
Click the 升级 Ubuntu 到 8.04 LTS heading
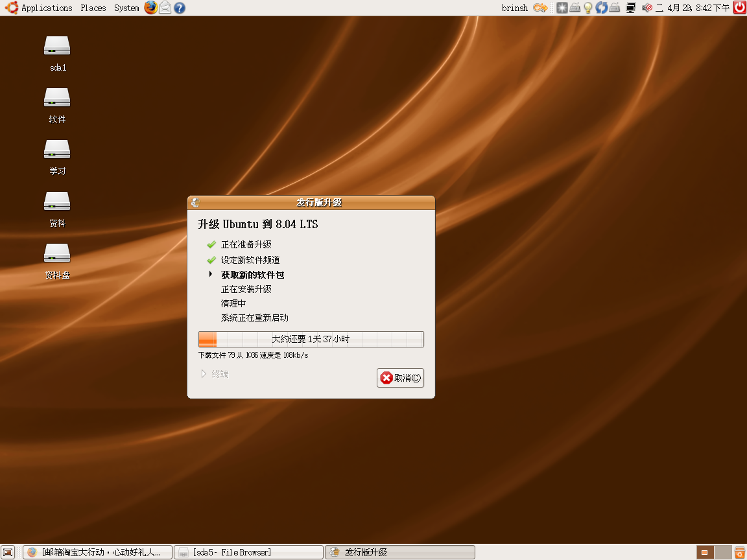click(257, 224)
